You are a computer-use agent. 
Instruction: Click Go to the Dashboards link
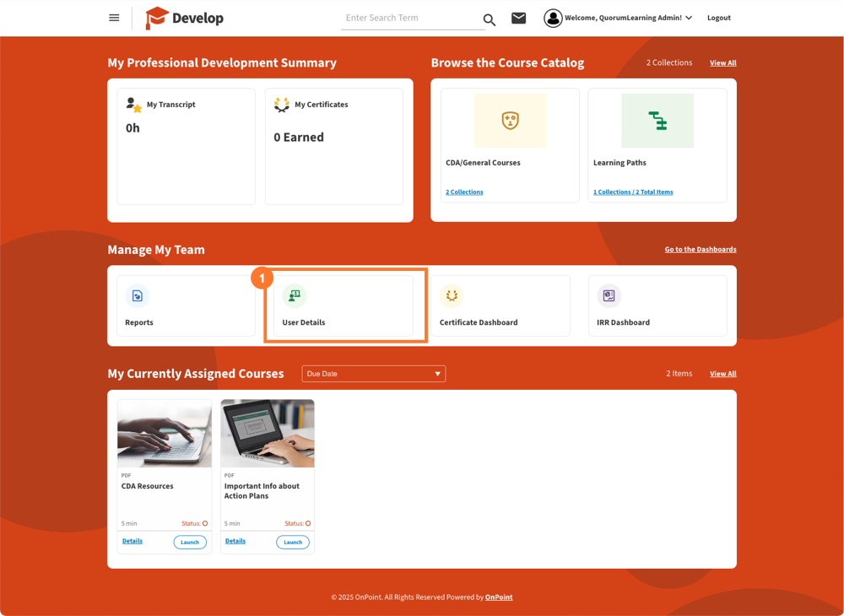point(700,250)
